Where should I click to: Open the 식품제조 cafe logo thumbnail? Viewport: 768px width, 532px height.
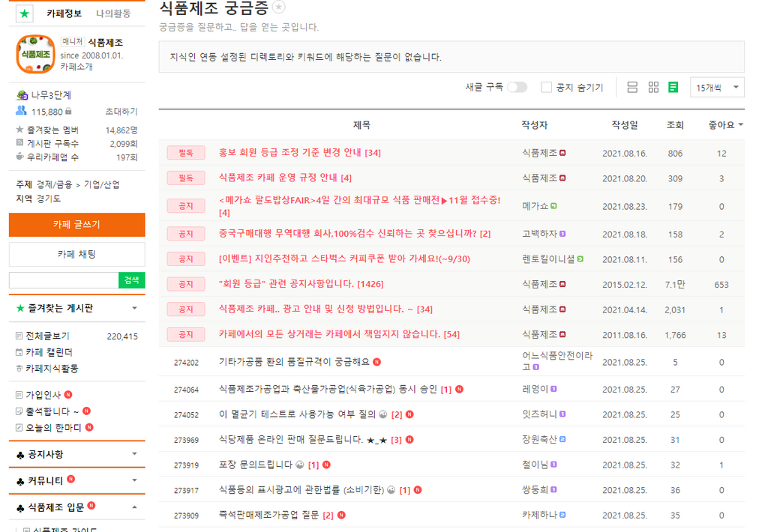[35, 54]
